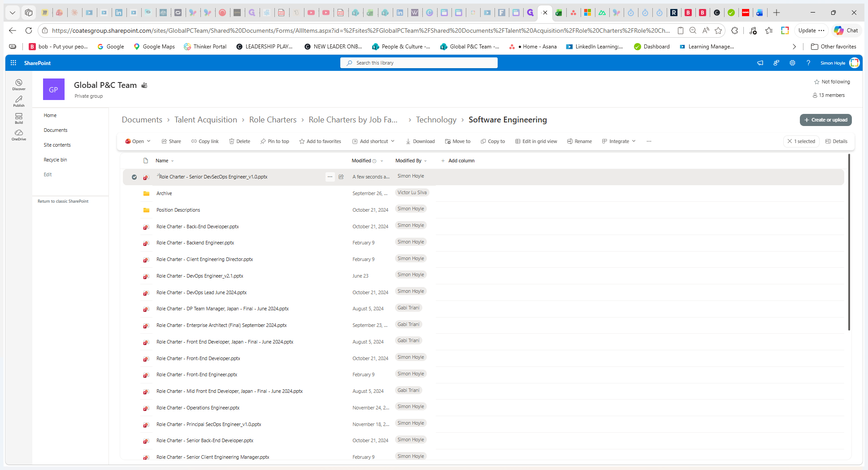Open Other favorites bookmark folder
The height and width of the screenshot is (470, 868).
(833, 47)
